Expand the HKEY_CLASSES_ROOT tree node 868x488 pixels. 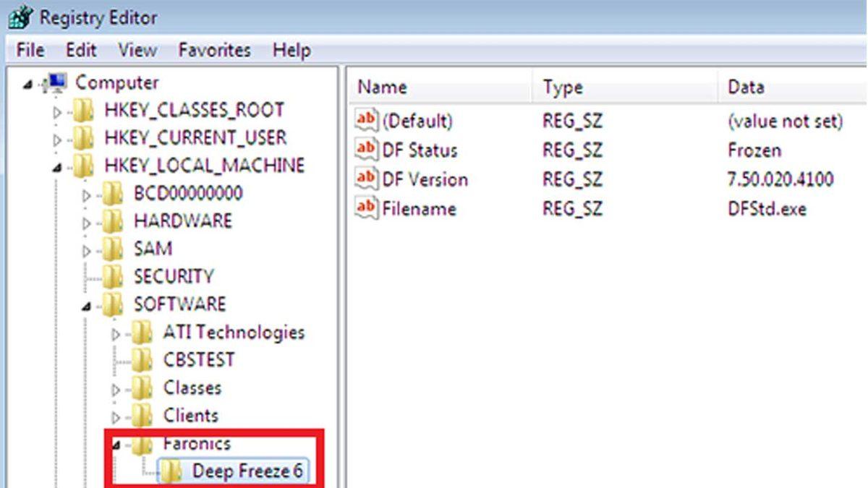coord(58,112)
